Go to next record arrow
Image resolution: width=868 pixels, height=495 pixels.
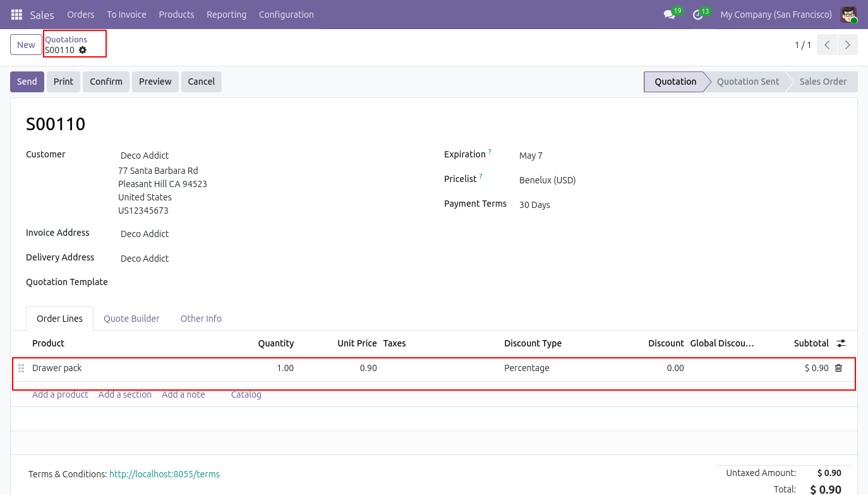pos(848,45)
